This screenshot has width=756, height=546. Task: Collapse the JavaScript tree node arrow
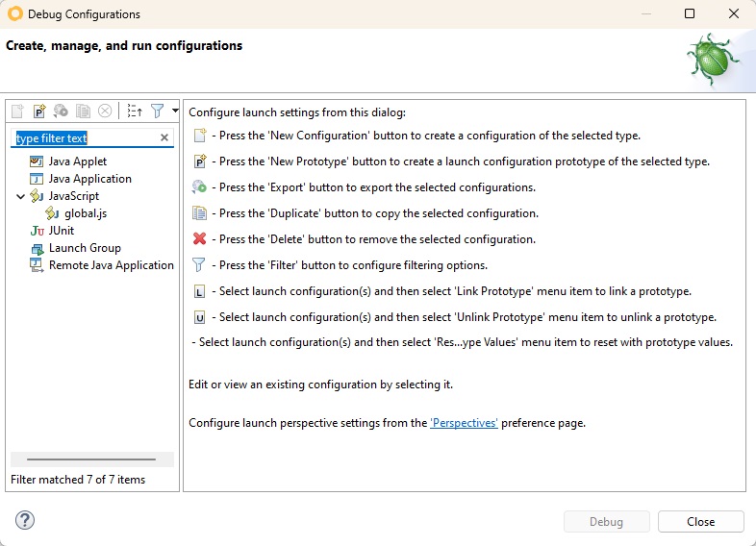click(x=21, y=196)
